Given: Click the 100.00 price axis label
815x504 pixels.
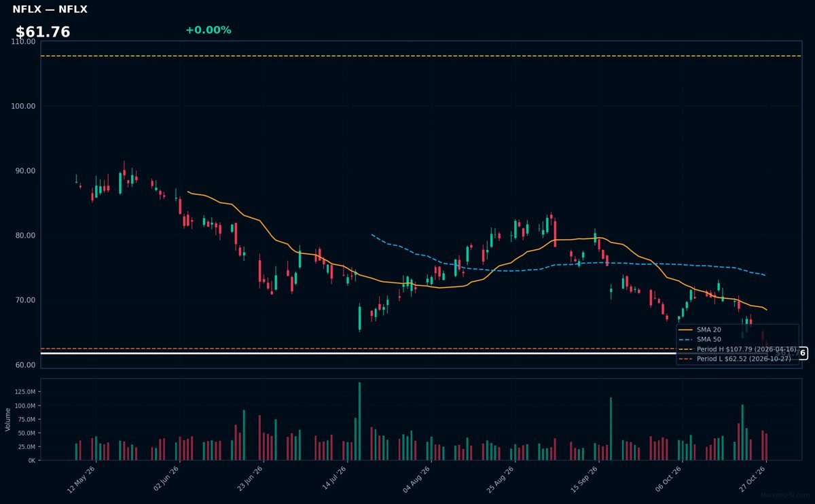Looking at the screenshot, I should click(24, 106).
